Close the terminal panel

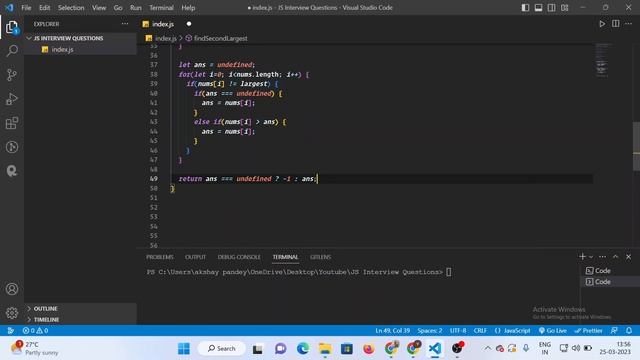(629, 257)
